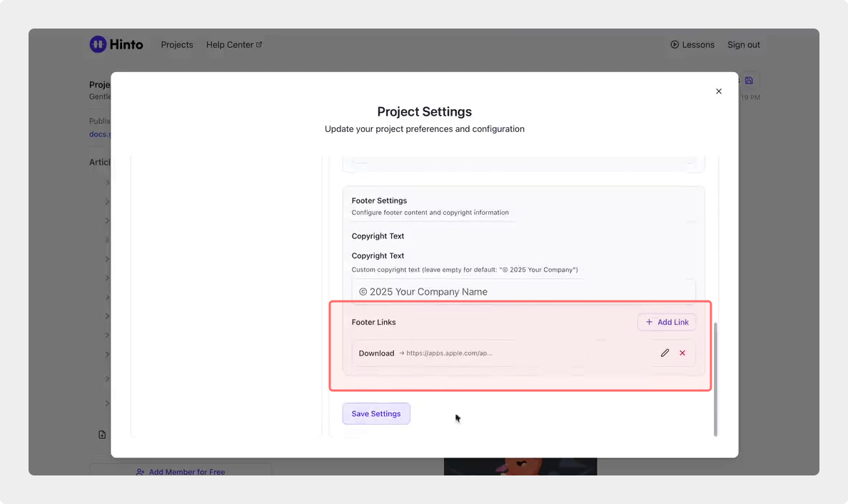Viewport: 848px width, 504px height.
Task: Click the new document icon below article list
Action: coord(102,435)
